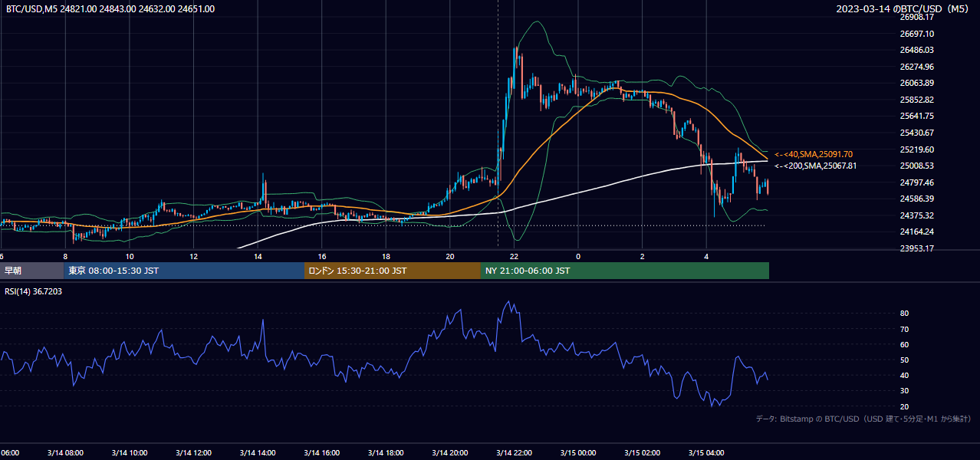
Task: Click the 3/15 00:00 date label
Action: pyautogui.click(x=578, y=453)
